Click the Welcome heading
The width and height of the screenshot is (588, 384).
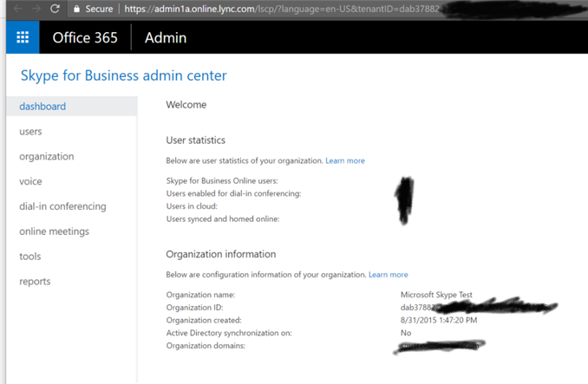point(186,105)
